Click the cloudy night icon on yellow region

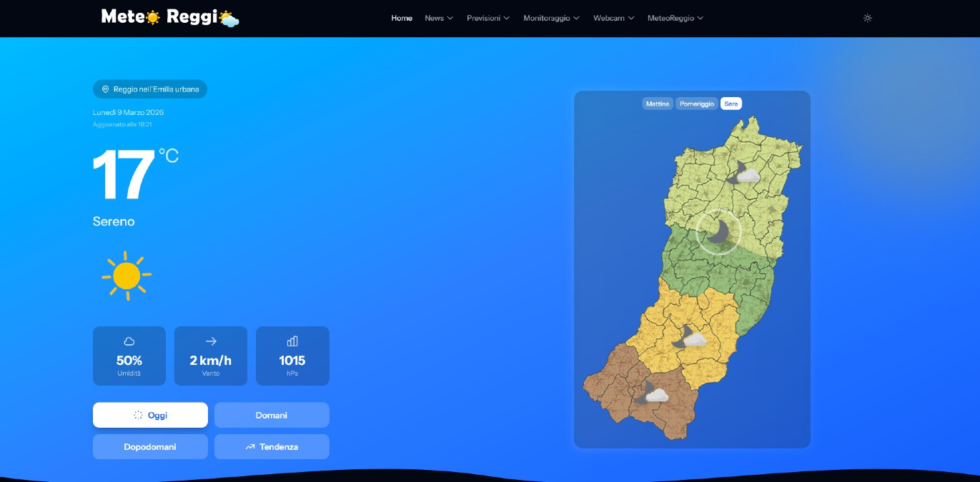tap(689, 337)
